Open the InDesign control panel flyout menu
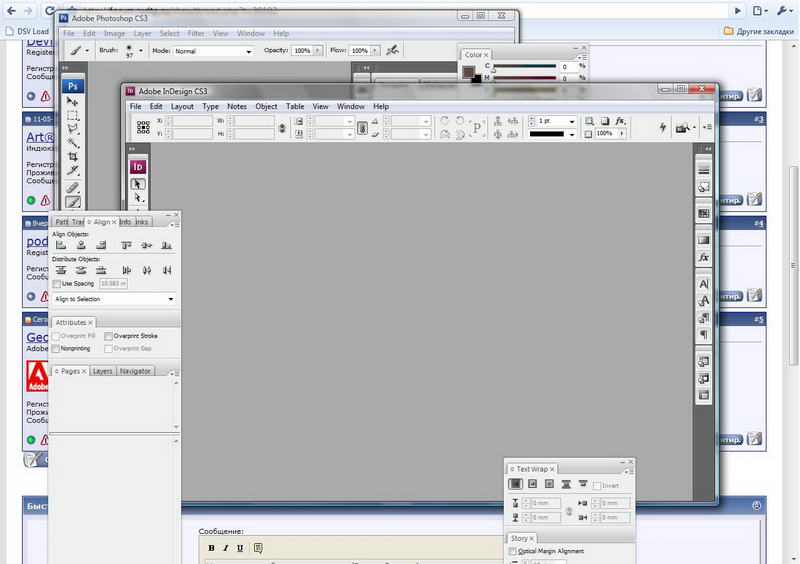Screen dimensions: 800x564 point(707,127)
